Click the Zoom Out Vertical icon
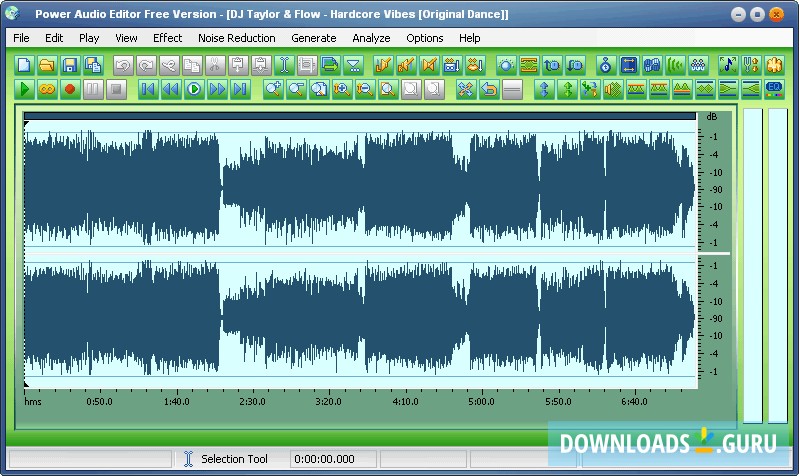The width and height of the screenshot is (799, 476). (364, 89)
